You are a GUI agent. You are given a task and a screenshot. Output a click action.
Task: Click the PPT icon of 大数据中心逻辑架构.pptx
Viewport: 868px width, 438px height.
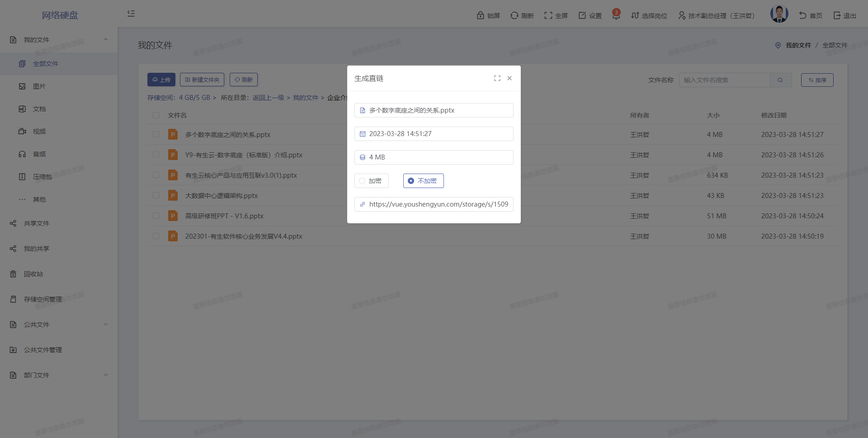(x=173, y=195)
